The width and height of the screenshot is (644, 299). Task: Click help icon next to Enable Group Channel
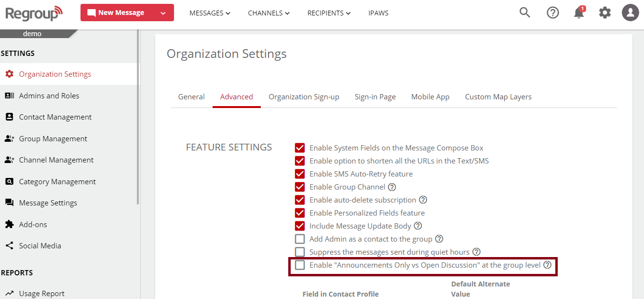pyautogui.click(x=392, y=187)
